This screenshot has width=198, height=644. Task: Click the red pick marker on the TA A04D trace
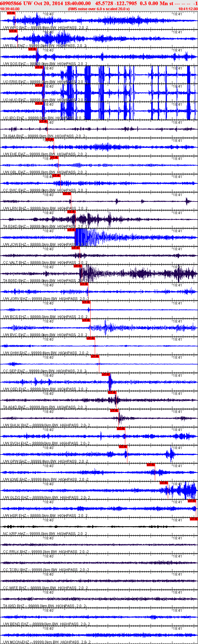112,392
